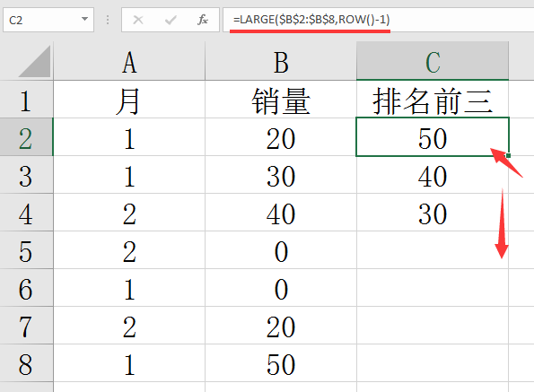
Task: Click cell A3 with value 1
Action: pos(129,175)
